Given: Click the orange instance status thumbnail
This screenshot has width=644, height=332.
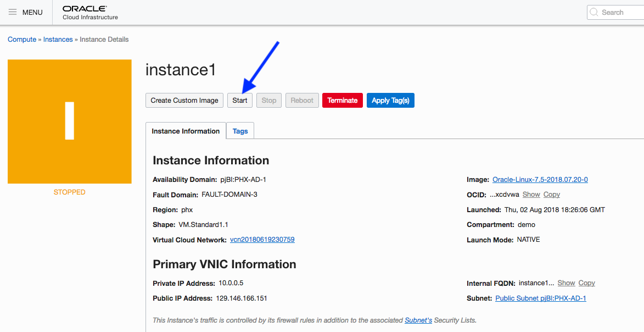Looking at the screenshot, I should (x=69, y=121).
